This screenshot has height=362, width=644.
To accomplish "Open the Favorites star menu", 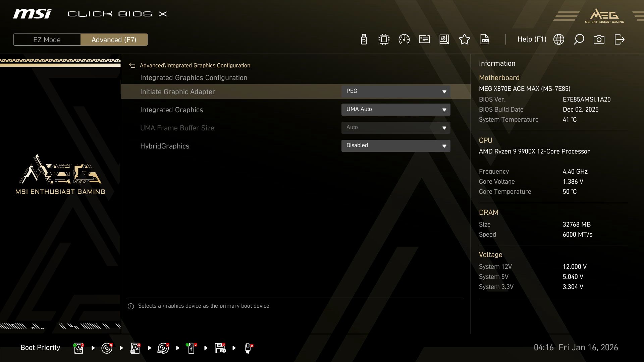I will [465, 39].
